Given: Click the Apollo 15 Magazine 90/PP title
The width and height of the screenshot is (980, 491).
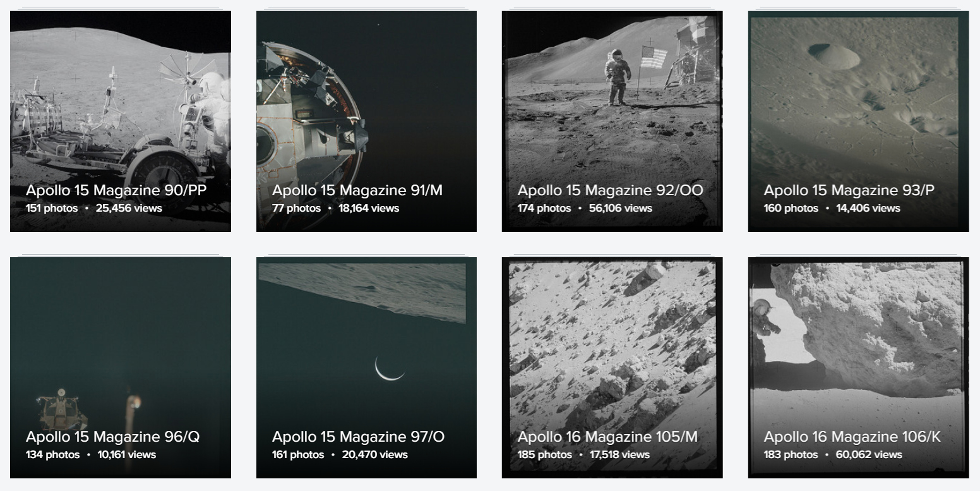Looking at the screenshot, I should pyautogui.click(x=116, y=190).
